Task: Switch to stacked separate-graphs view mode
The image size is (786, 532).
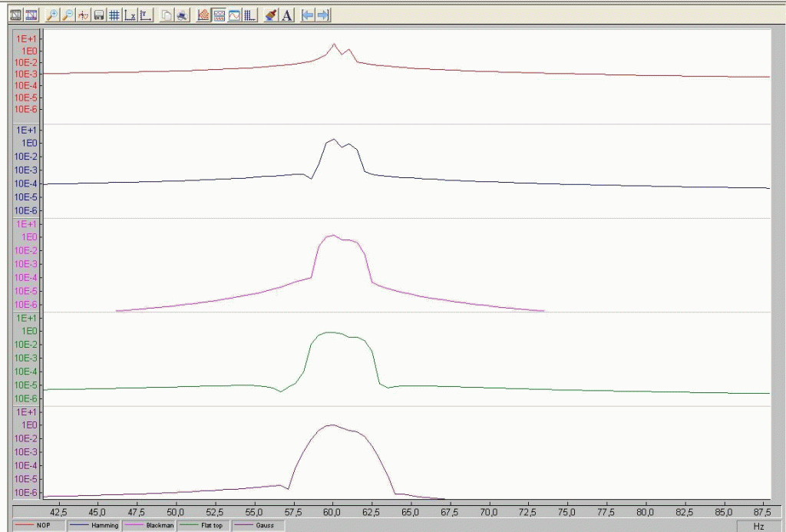Action: [219, 15]
